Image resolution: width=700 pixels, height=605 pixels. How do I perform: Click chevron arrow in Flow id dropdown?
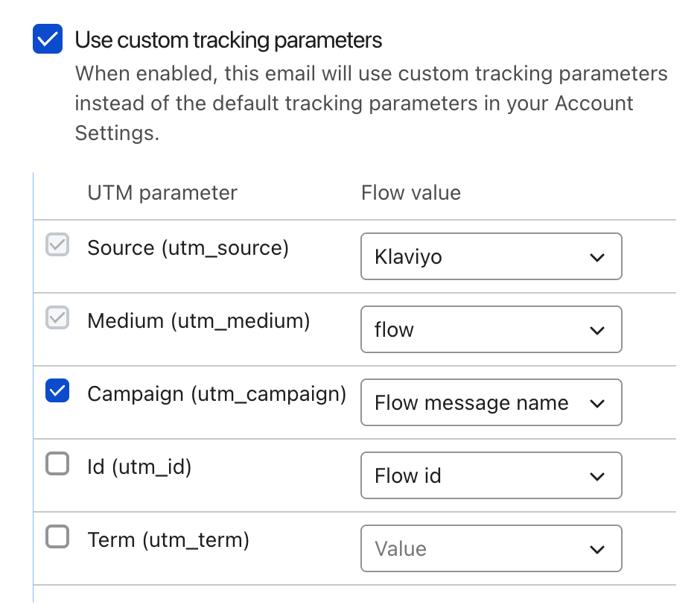pos(596,477)
